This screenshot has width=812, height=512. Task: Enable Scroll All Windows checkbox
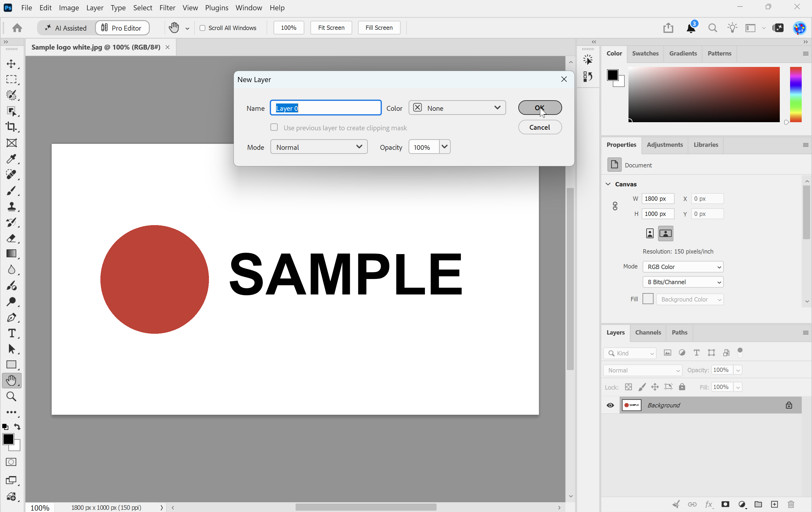[x=202, y=28]
